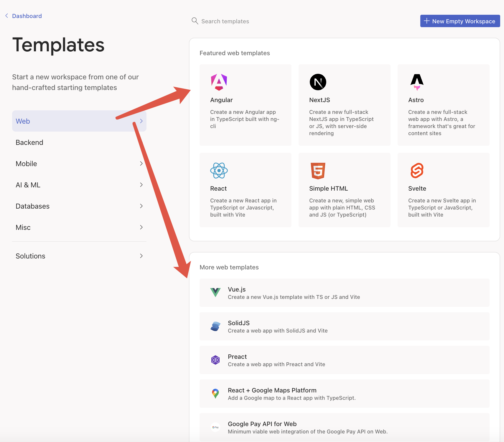Click the Simple HTML description text
Viewport: 504px width, 442px height.
342,208
